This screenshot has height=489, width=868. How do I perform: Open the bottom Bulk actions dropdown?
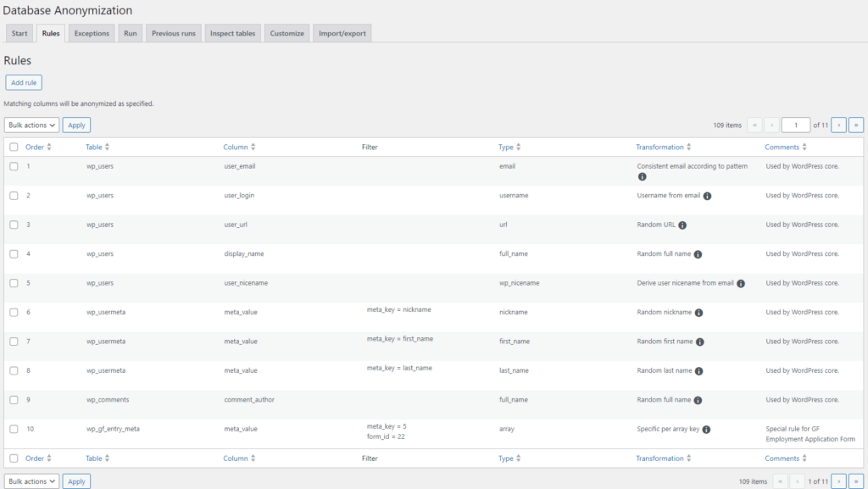[32, 481]
